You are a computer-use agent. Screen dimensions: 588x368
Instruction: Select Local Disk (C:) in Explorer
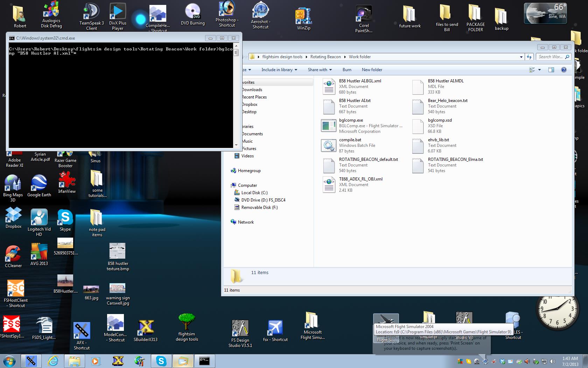[254, 193]
